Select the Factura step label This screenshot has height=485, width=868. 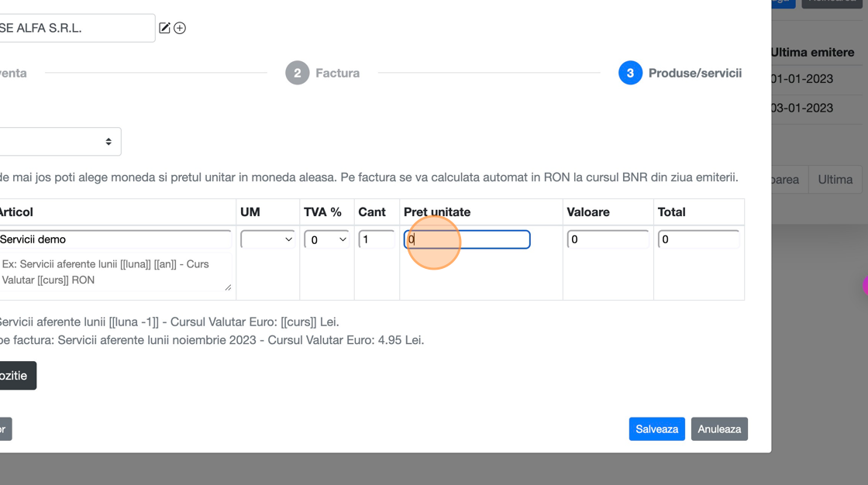pos(337,73)
